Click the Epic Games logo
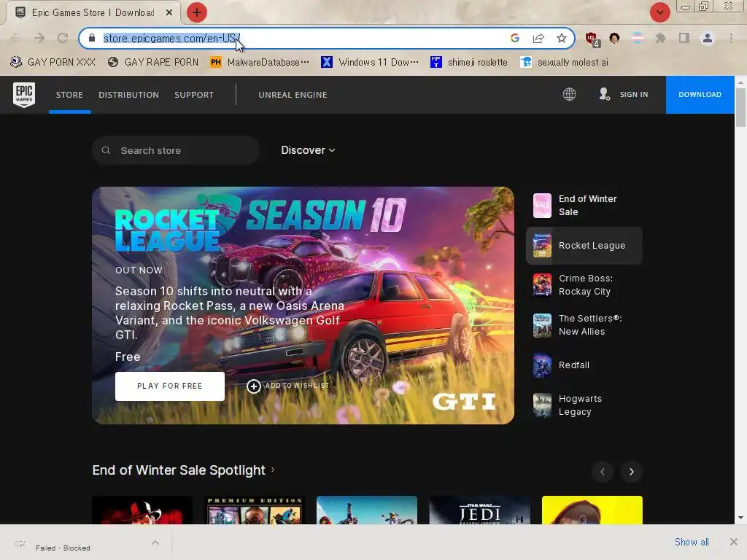747x560 pixels. (24, 94)
